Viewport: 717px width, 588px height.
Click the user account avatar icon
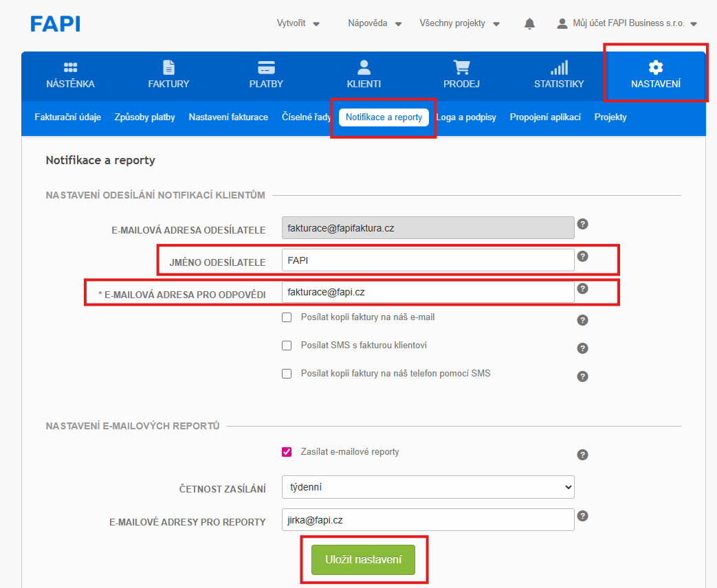562,23
